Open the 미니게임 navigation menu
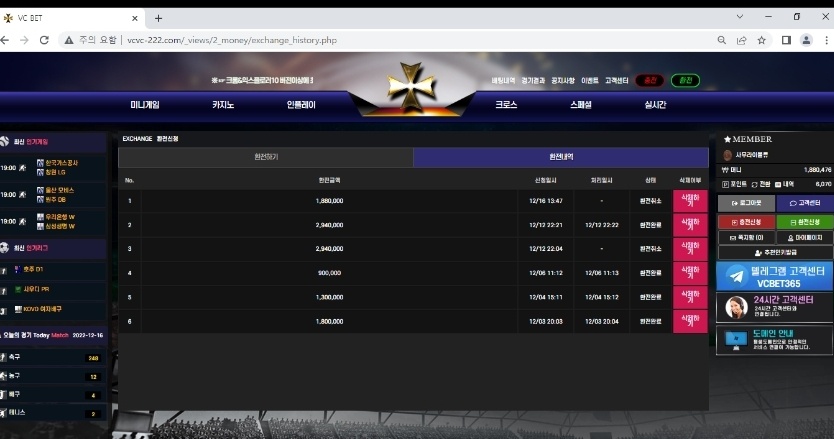This screenshot has width=834, height=439. click(145, 104)
